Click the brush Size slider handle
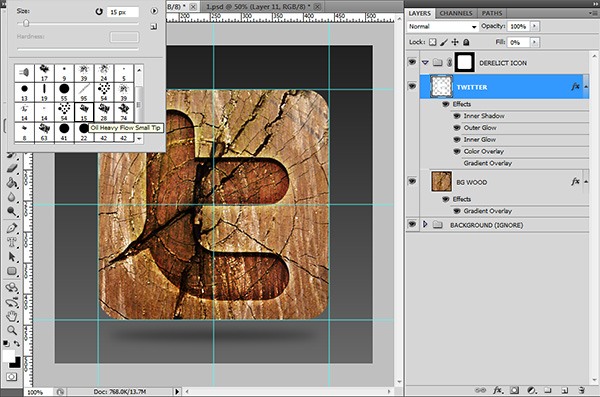 pyautogui.click(x=26, y=23)
